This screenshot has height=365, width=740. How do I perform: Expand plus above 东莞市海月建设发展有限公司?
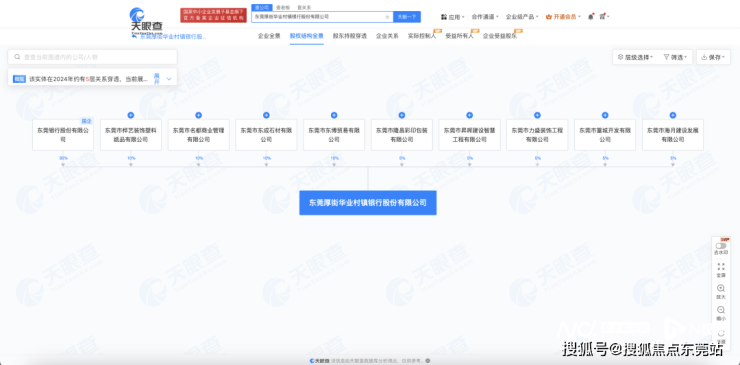(x=673, y=115)
